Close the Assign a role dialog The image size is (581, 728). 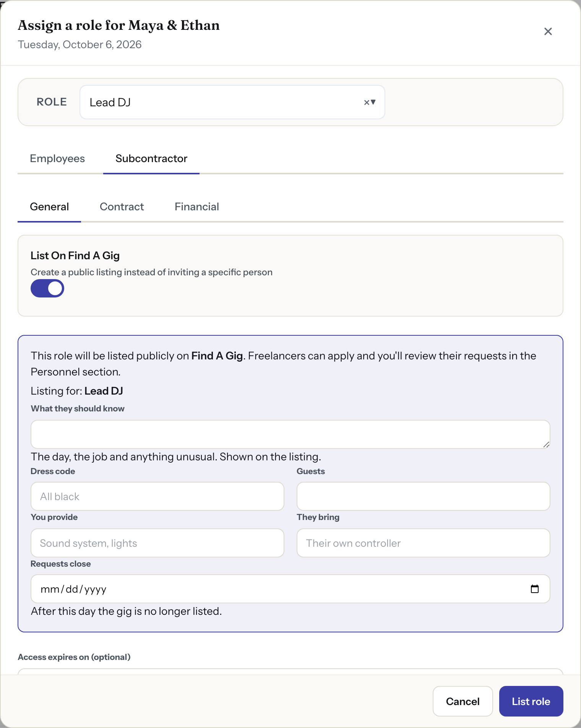click(x=548, y=31)
